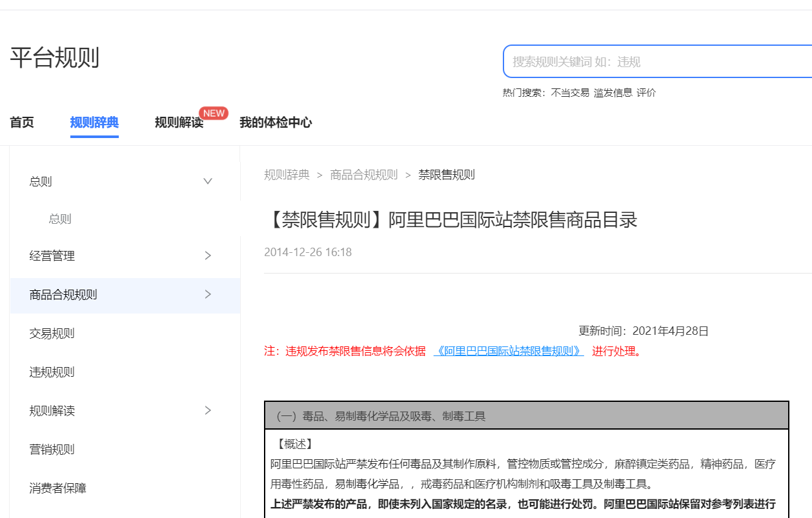Go to 我的体检中心 tab

[276, 122]
